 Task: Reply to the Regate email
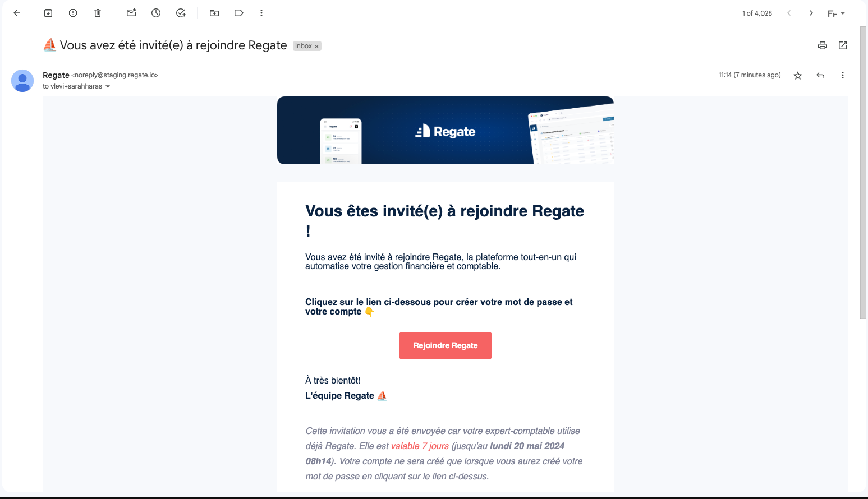point(820,75)
